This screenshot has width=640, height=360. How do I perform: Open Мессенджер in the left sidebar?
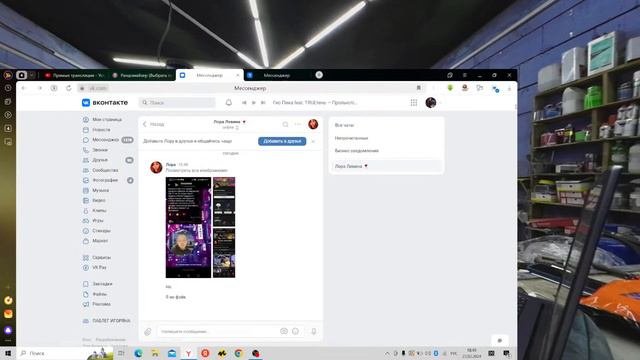107,140
